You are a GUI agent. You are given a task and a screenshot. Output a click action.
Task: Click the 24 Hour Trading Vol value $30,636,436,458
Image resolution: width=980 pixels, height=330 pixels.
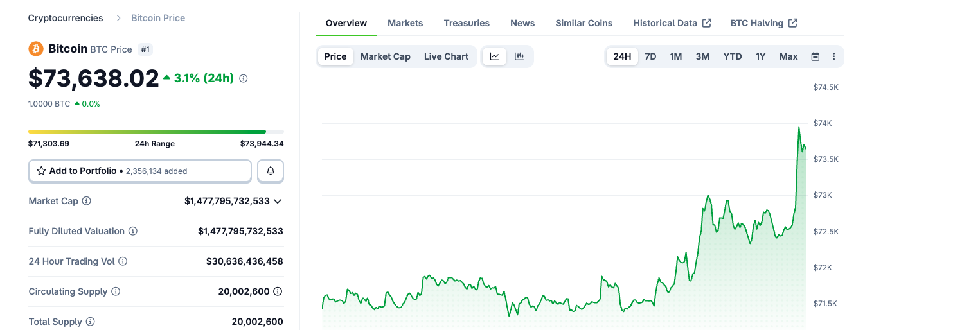tap(245, 261)
